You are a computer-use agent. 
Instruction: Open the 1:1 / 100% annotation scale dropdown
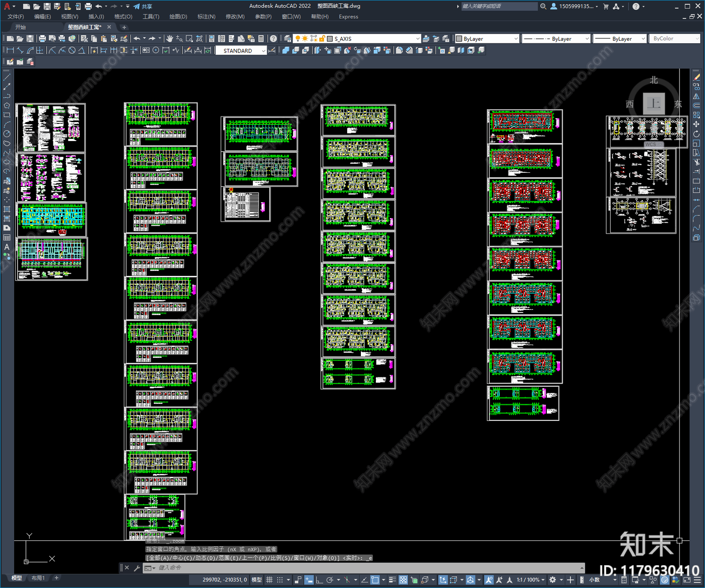point(531,580)
